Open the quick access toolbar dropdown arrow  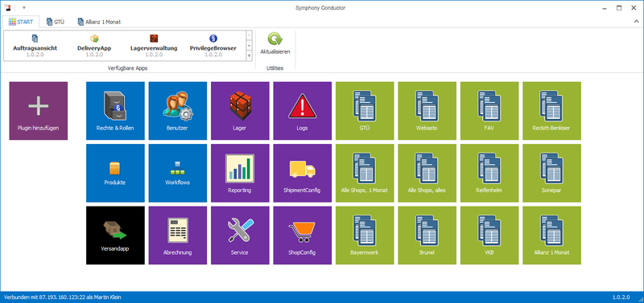(24, 7)
